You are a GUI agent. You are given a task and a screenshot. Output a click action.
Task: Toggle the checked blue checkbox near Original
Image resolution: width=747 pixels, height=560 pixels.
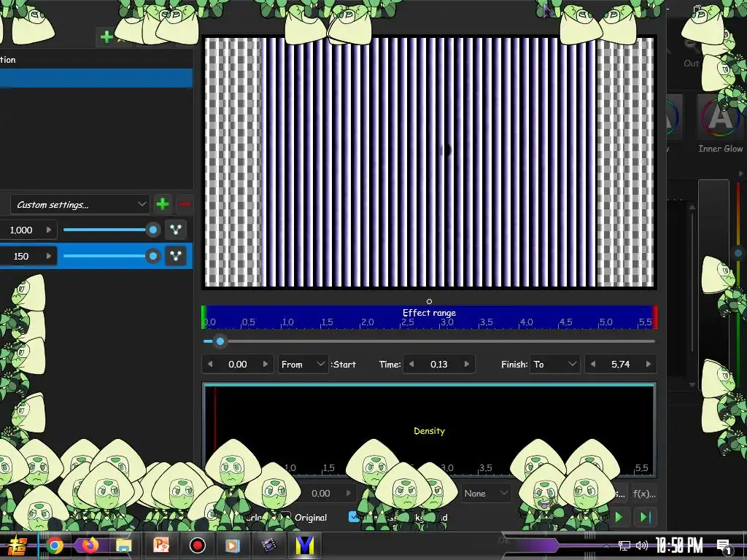click(354, 517)
